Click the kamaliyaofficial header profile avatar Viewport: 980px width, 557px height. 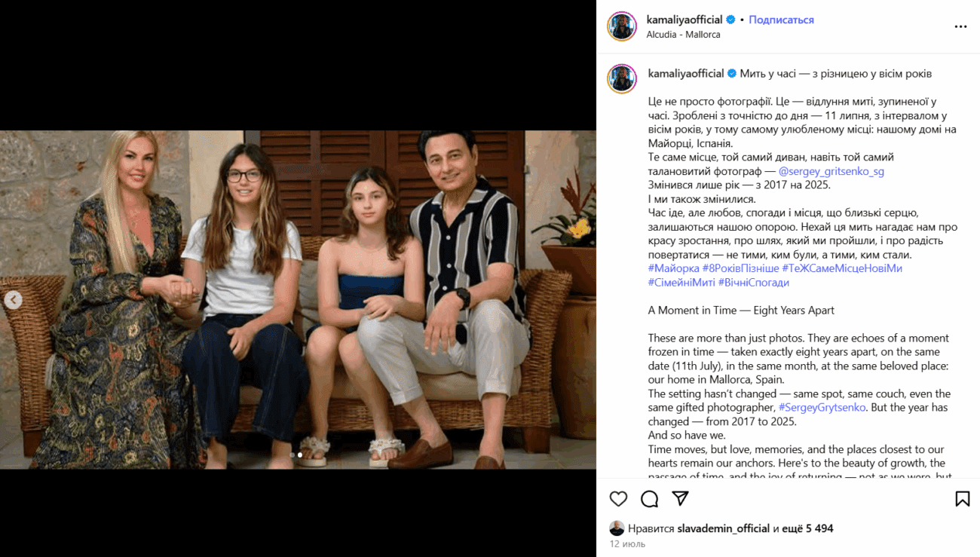click(x=623, y=26)
